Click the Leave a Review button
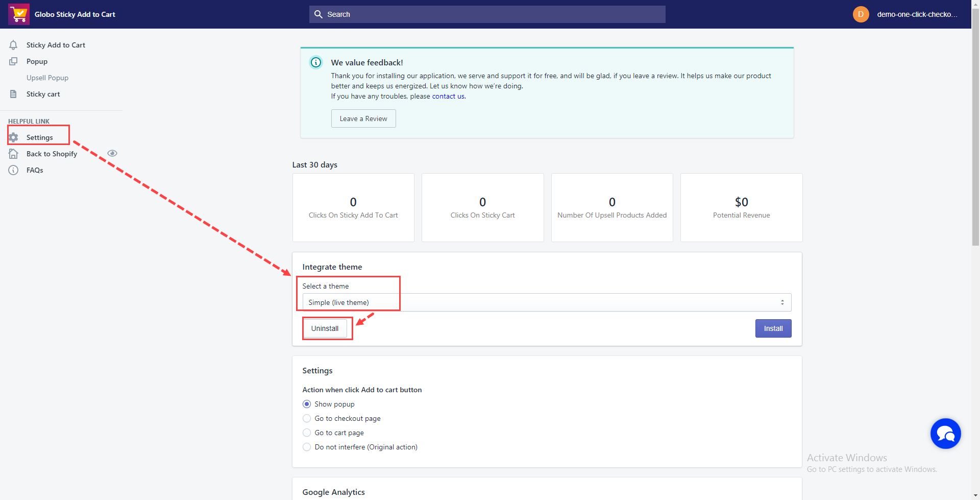 coord(363,118)
